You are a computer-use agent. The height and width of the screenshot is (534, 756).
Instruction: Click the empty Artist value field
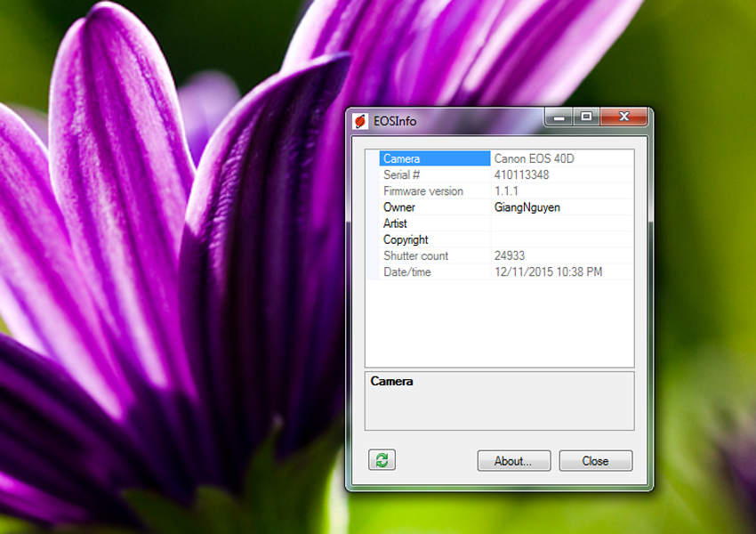click(561, 223)
